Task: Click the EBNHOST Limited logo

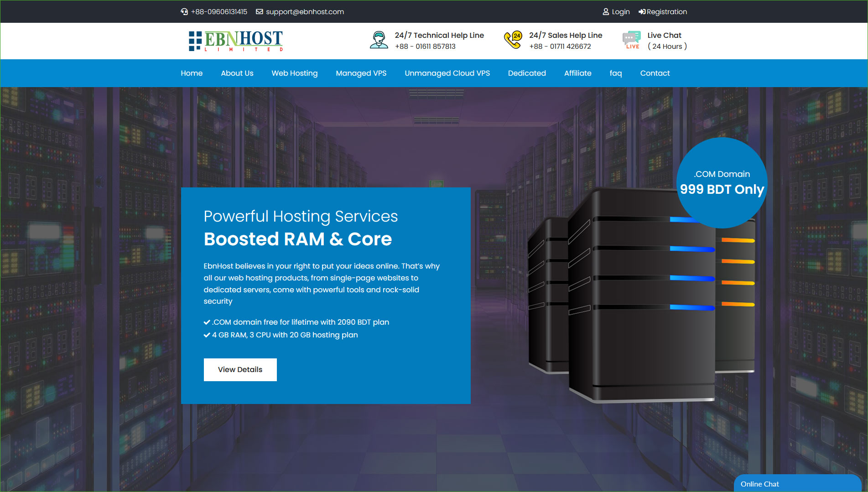Action: click(x=236, y=41)
